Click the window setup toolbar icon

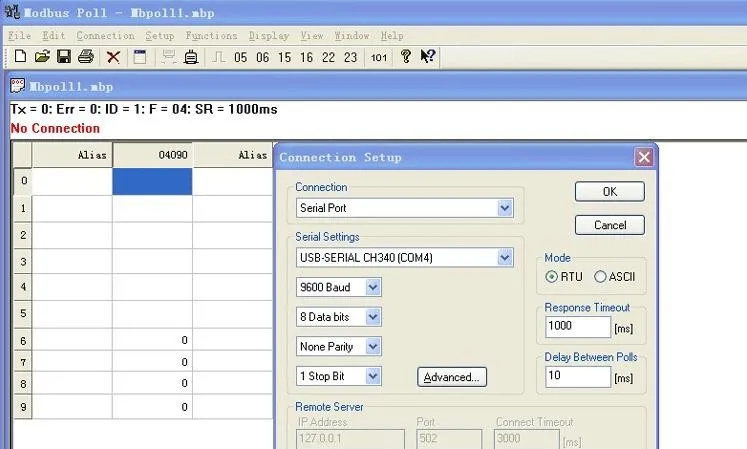click(140, 57)
